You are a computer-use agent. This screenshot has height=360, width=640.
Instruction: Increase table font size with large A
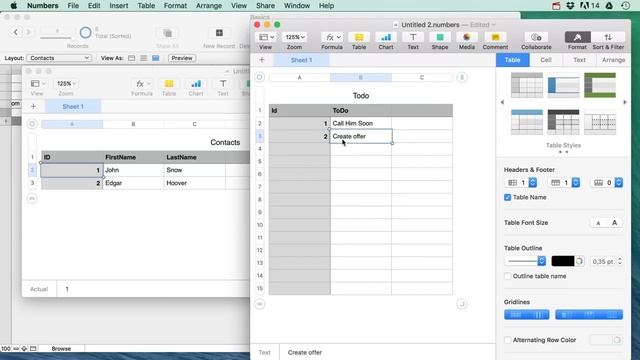click(x=614, y=223)
